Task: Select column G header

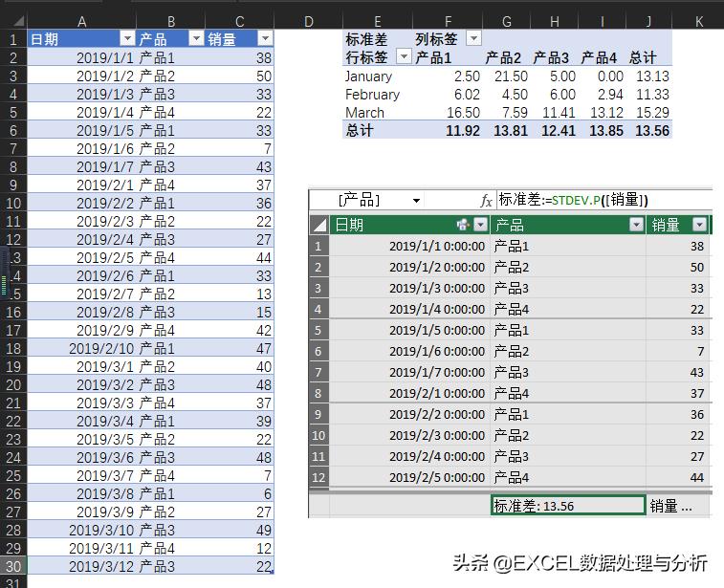Action: 507,21
